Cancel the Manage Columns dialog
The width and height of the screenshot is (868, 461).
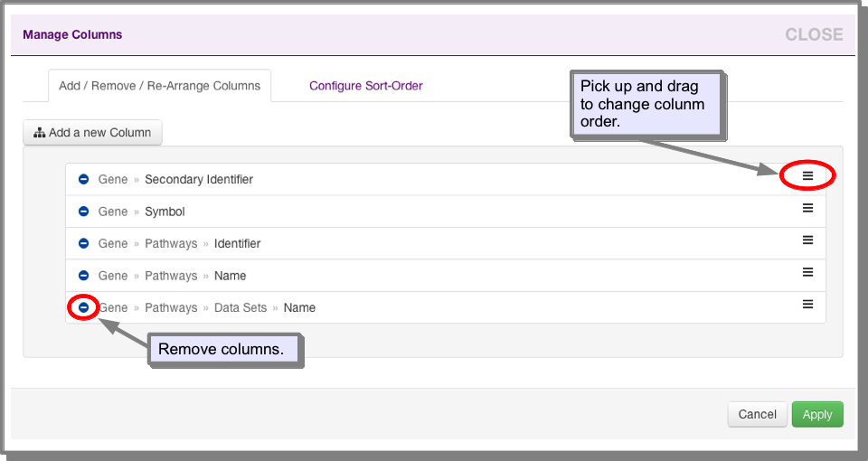758,414
